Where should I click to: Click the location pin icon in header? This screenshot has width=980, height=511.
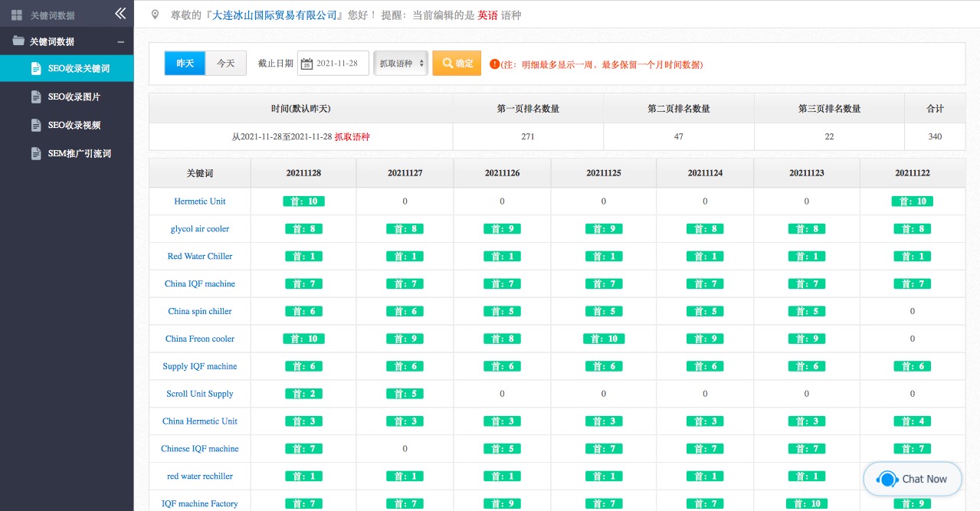pos(156,15)
